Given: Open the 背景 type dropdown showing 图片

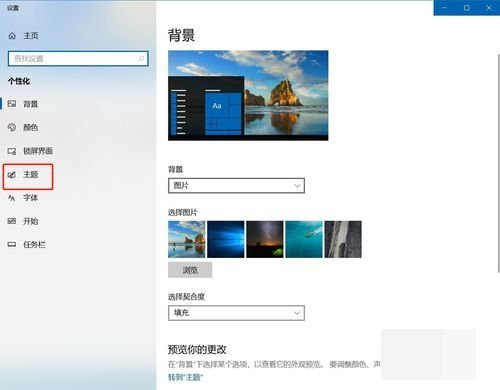Looking at the screenshot, I should [236, 186].
